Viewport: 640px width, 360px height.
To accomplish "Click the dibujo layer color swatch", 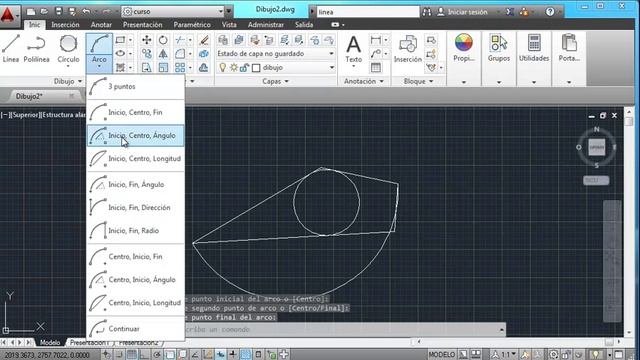I will coord(256,68).
